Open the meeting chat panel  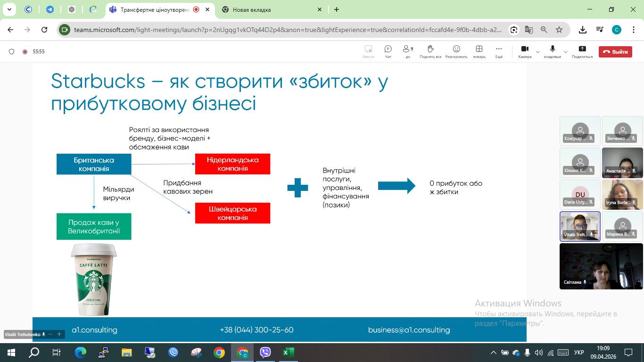tap(388, 51)
